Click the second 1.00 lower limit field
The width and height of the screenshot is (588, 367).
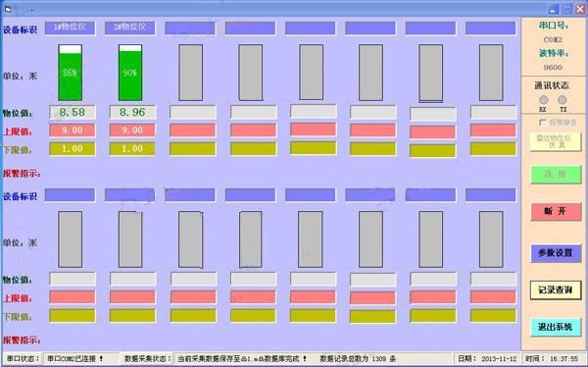click(x=132, y=149)
